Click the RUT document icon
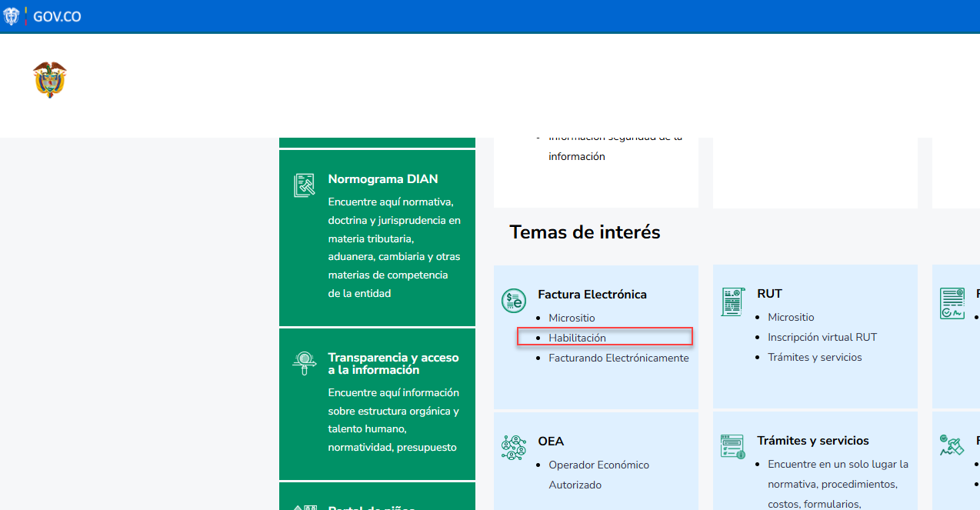 pos(733,302)
